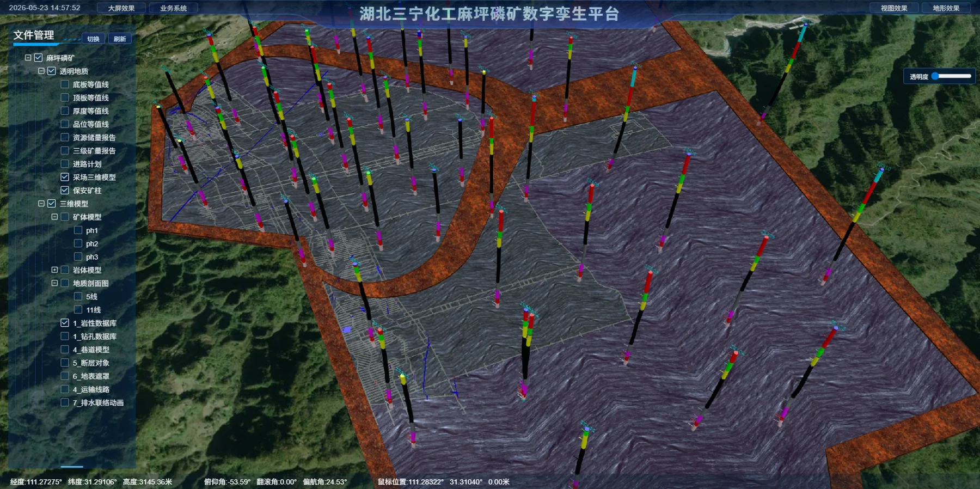Open the 业务系统 menu
This screenshot has height=489, width=980.
point(173,8)
